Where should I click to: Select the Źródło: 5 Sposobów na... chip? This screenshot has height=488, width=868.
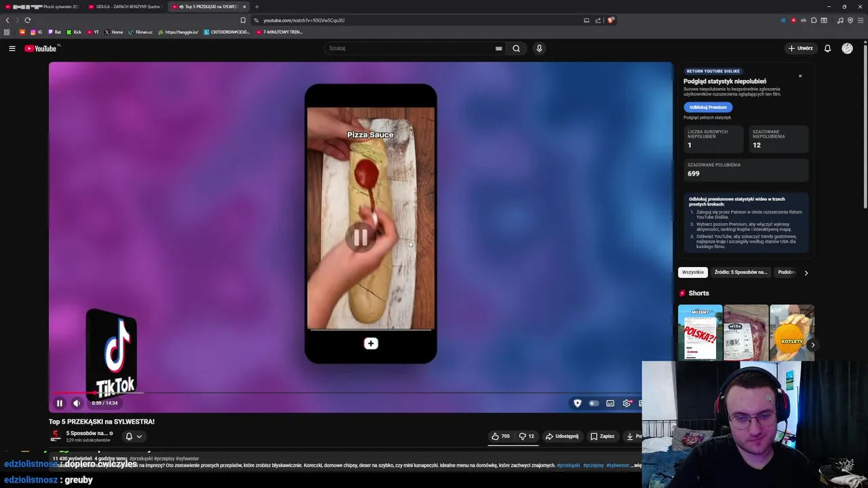coord(741,272)
